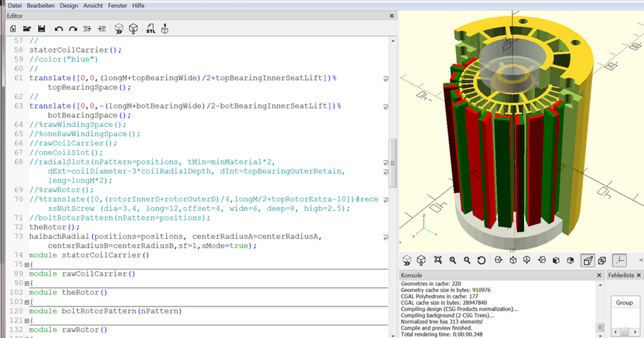
Task: Close the Editor panel
Action: pyautogui.click(x=392, y=16)
